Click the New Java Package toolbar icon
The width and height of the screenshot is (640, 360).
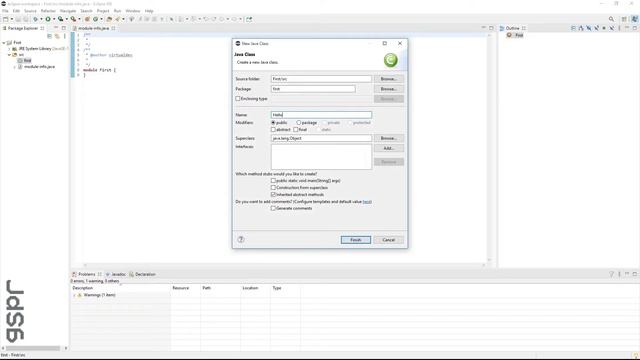point(87,19)
